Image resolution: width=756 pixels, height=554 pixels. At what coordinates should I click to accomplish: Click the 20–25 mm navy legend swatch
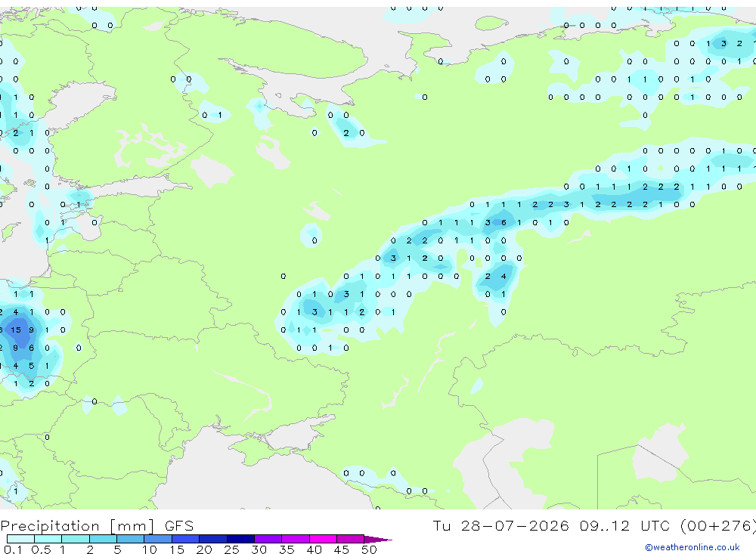pyautogui.click(x=212, y=539)
